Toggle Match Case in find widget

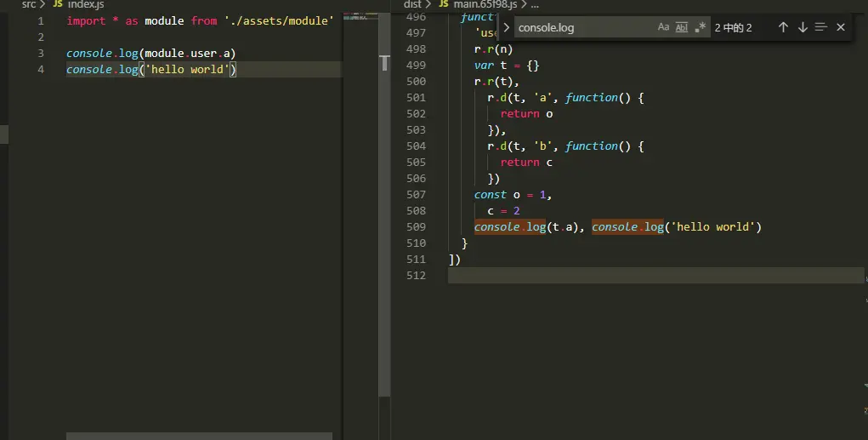click(x=663, y=27)
